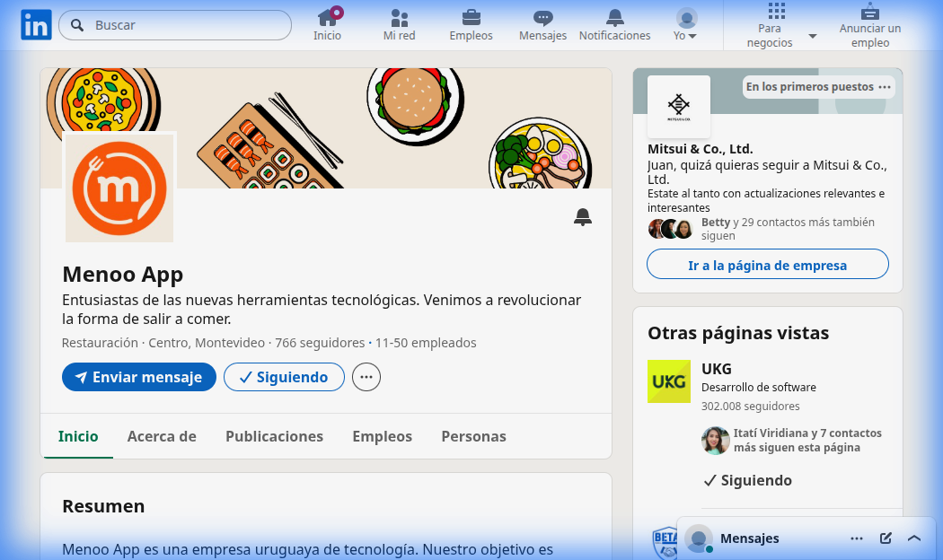This screenshot has height=560, width=943.
Task: Click the Menoo App orange logo
Action: tap(119, 188)
